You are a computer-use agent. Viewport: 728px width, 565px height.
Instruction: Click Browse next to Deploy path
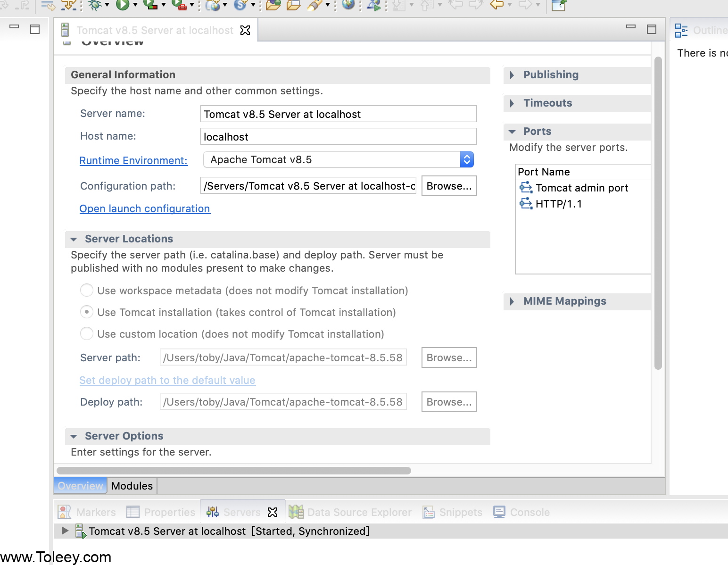click(x=449, y=402)
